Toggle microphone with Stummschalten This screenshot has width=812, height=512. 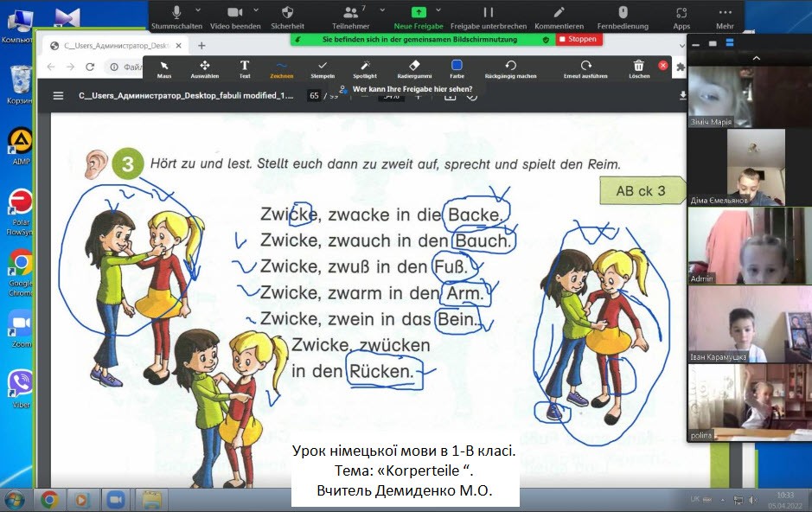click(176, 16)
